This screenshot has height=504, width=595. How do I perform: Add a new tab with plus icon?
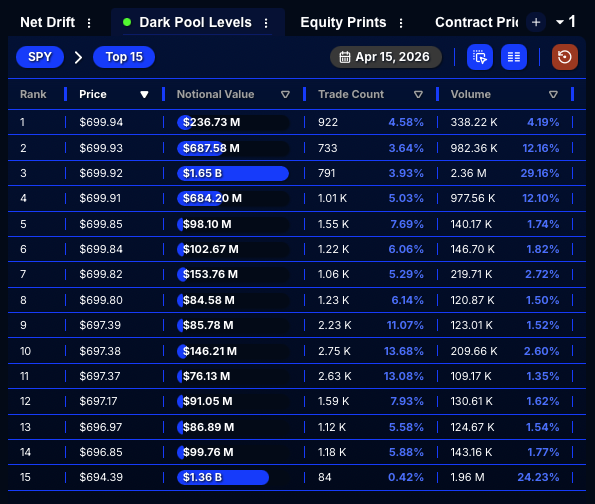click(x=536, y=22)
